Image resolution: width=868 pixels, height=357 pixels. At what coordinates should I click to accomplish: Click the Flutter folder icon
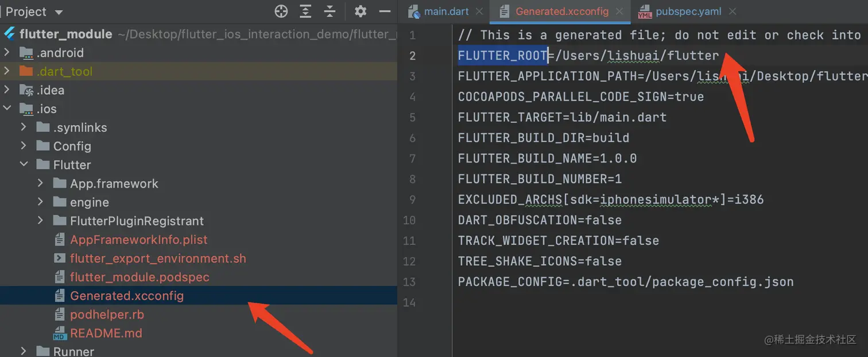pos(43,165)
